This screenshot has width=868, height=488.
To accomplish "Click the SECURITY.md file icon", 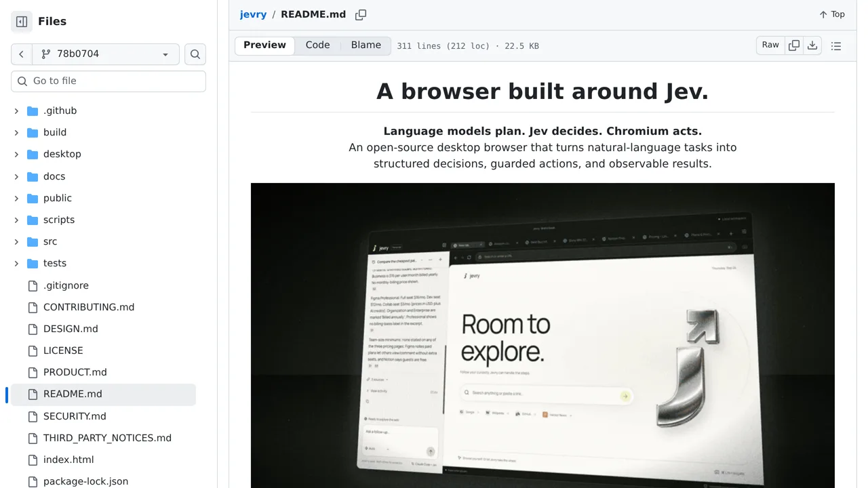I will 33,417.
